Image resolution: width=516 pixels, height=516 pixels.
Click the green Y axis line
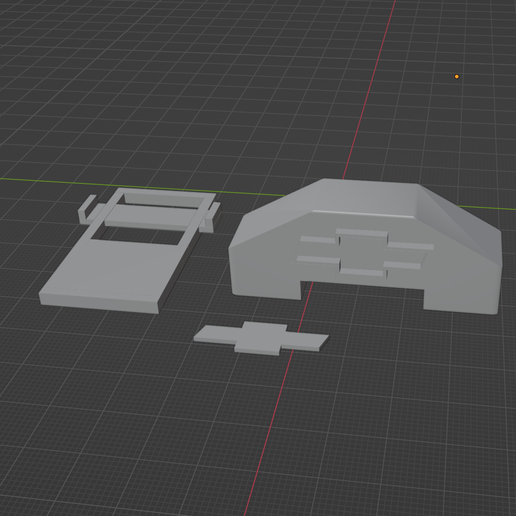pos(133,186)
